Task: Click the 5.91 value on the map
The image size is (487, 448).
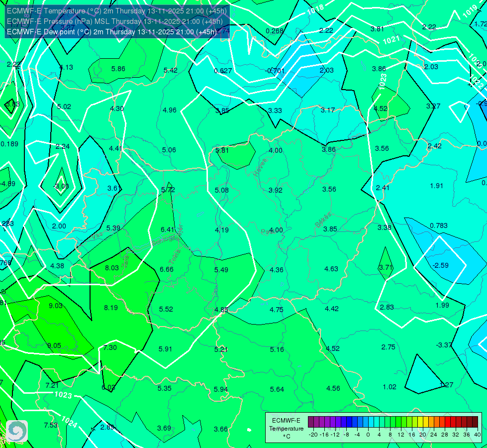Action: tap(165, 349)
